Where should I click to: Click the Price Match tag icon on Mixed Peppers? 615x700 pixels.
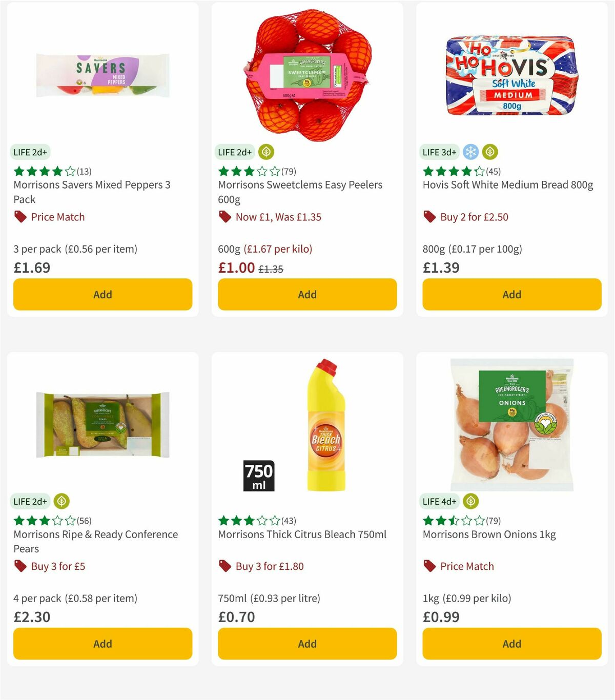(x=19, y=217)
